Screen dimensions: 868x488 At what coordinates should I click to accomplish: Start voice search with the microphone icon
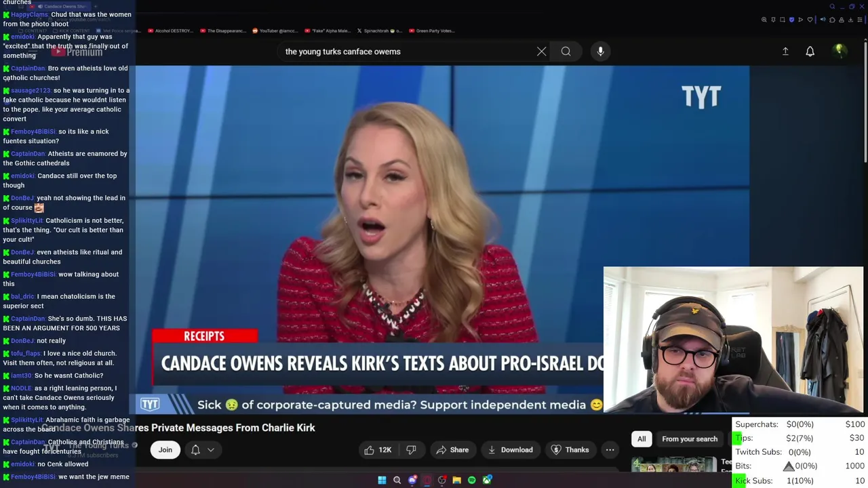600,52
